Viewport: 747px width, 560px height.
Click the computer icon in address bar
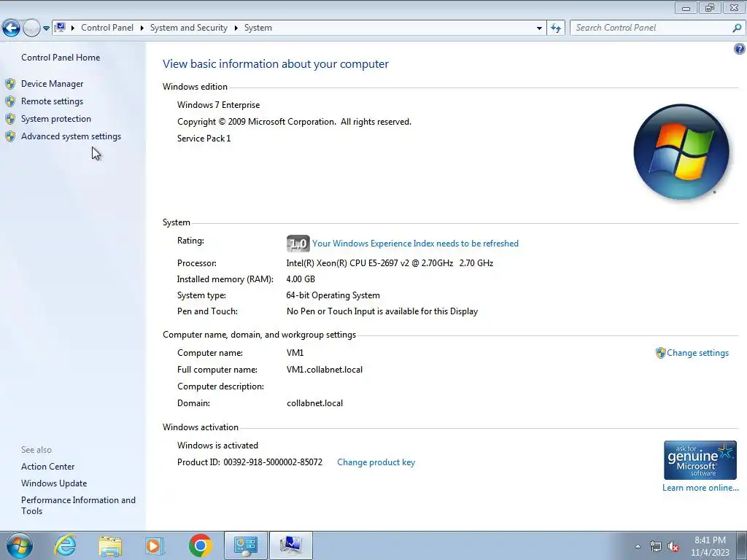pyautogui.click(x=60, y=28)
